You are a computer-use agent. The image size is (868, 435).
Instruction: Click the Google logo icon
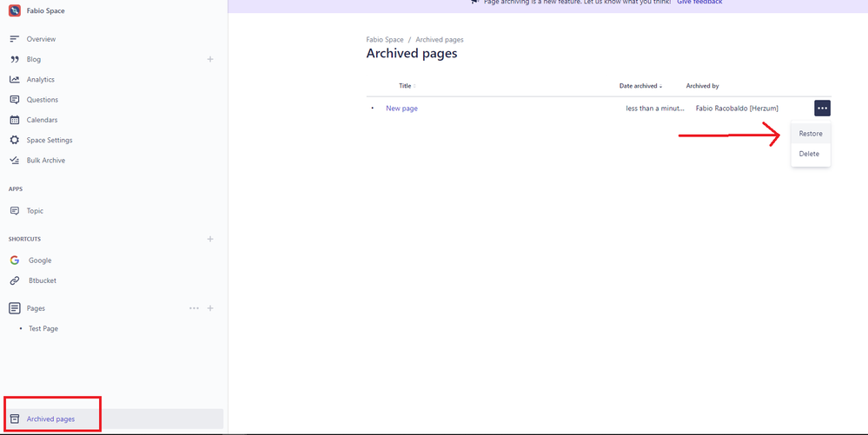click(x=15, y=260)
